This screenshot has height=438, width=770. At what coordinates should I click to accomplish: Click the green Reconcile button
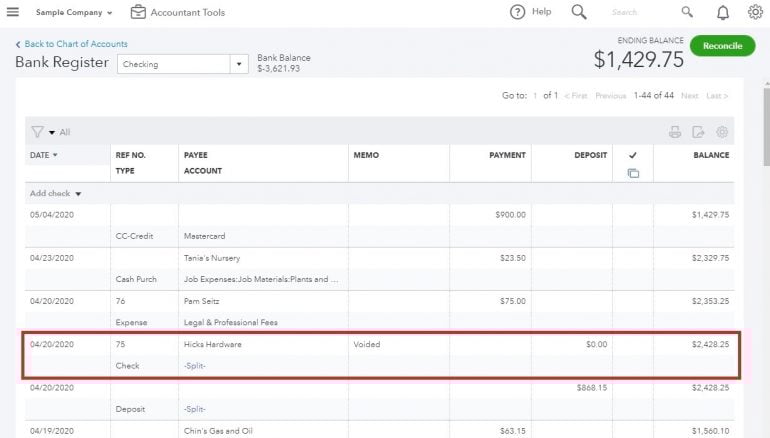[722, 46]
